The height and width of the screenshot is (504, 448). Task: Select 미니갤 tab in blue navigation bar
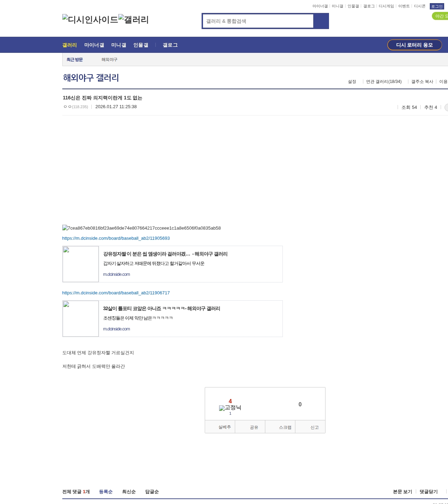119,45
